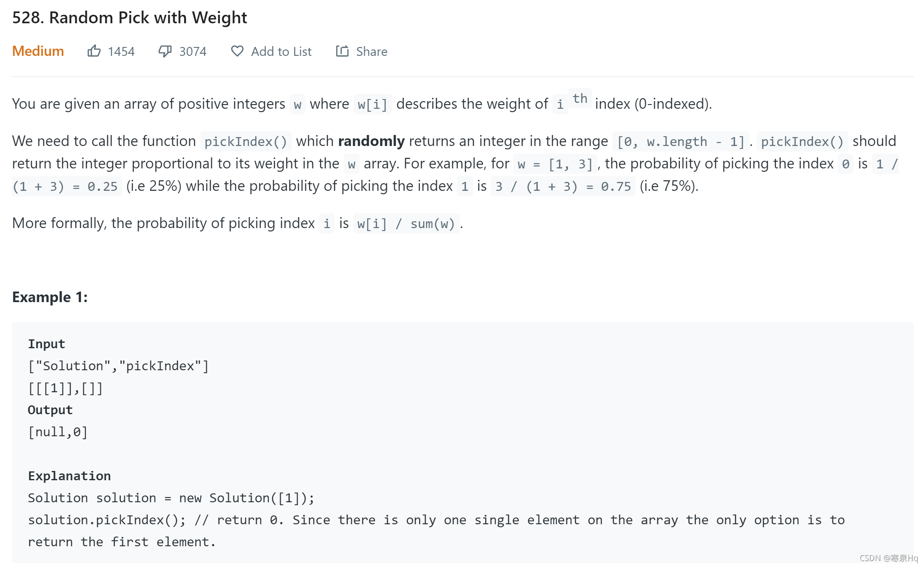
Task: Click the Share arrow-box icon
Action: (x=342, y=51)
